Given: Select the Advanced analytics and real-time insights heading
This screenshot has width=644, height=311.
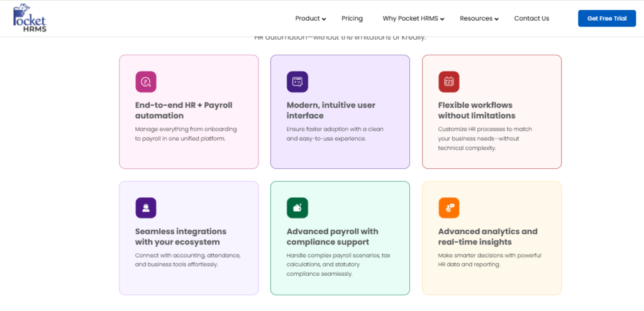Looking at the screenshot, I should pos(487,237).
